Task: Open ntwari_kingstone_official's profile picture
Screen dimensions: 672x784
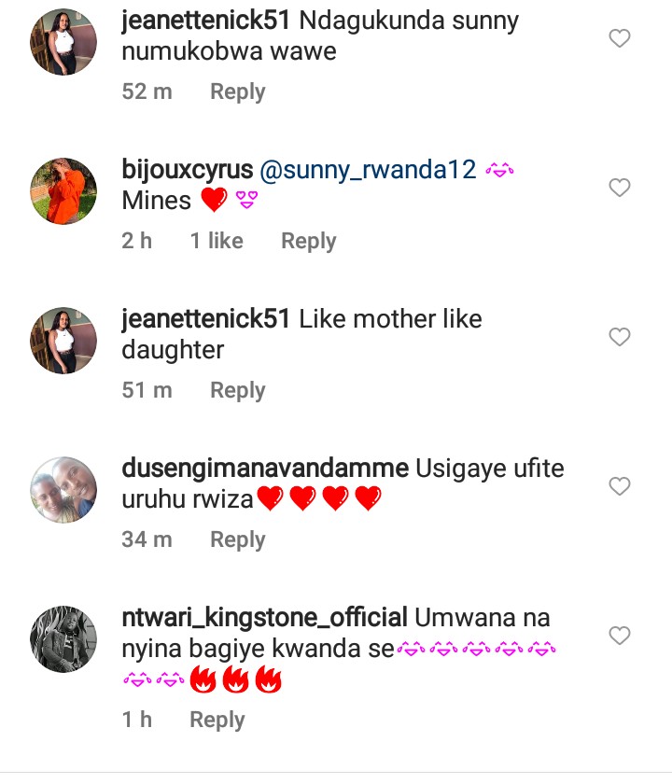Action: [x=63, y=639]
